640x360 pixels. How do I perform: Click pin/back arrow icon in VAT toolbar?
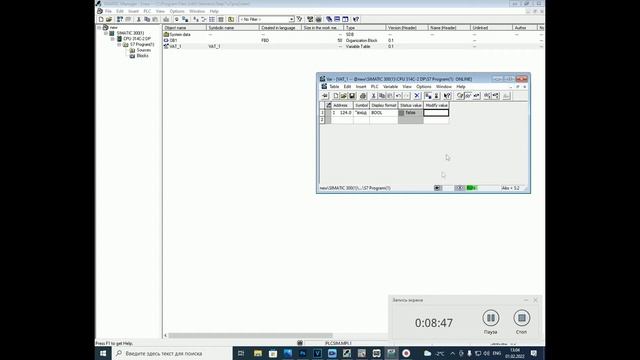pyautogui.click(x=325, y=96)
